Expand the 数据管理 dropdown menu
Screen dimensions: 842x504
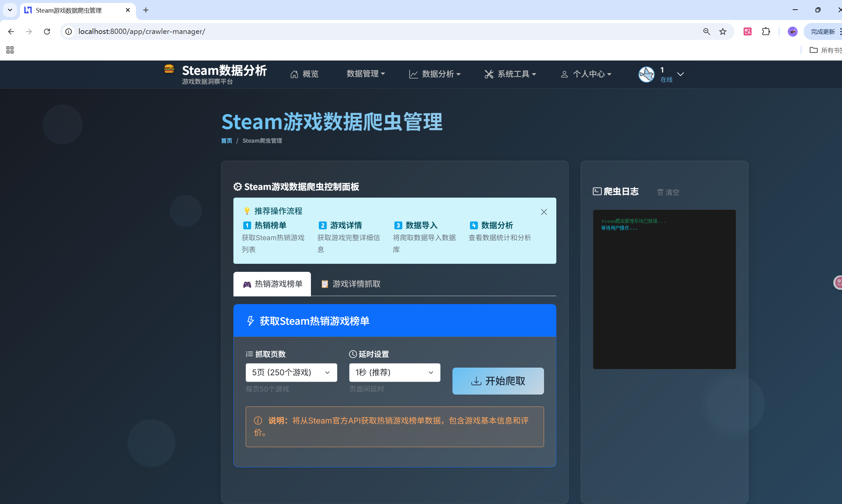(x=366, y=74)
